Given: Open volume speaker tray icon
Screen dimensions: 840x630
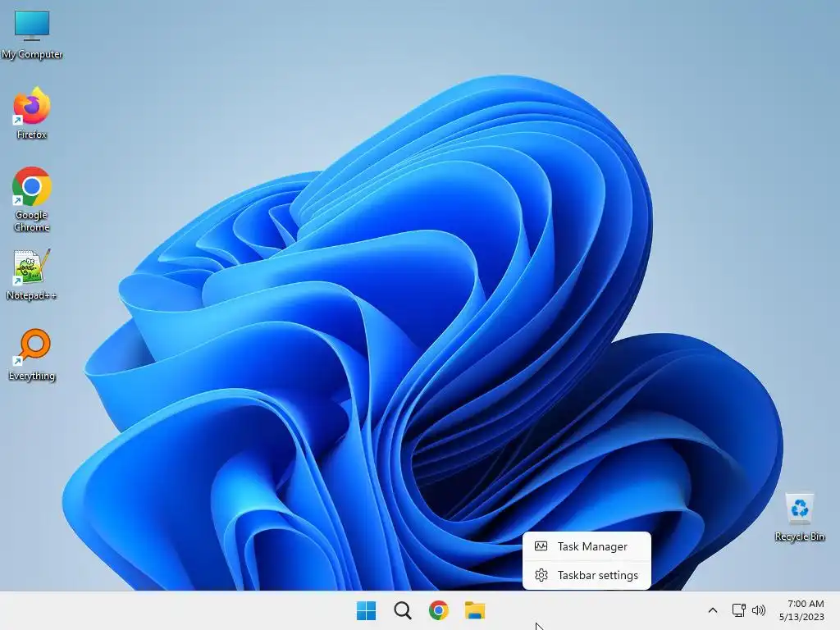Looking at the screenshot, I should coord(759,610).
